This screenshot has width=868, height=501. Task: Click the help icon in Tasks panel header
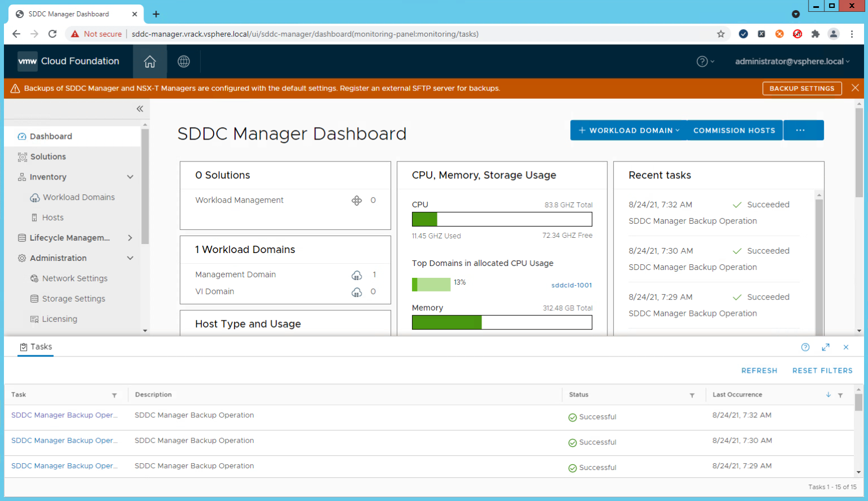pyautogui.click(x=805, y=347)
